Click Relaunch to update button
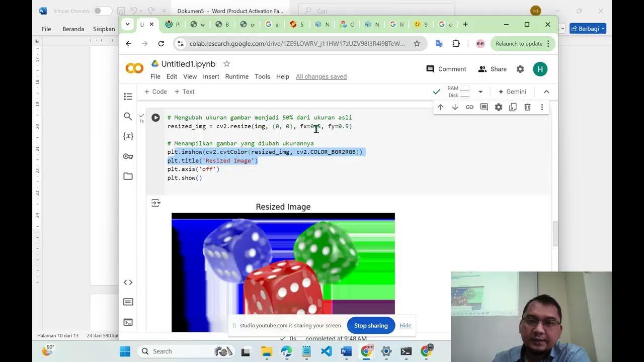Image resolution: width=644 pixels, height=362 pixels. click(519, 44)
